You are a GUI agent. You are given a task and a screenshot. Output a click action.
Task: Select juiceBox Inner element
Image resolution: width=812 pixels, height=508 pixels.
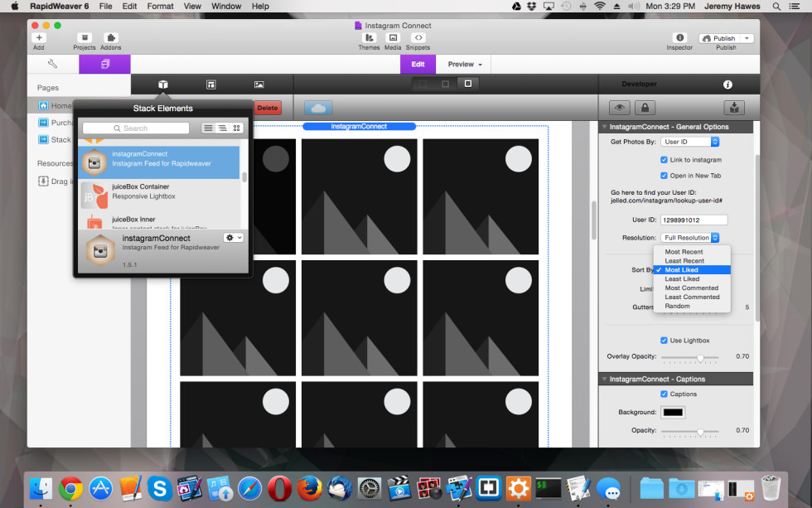[x=158, y=220]
